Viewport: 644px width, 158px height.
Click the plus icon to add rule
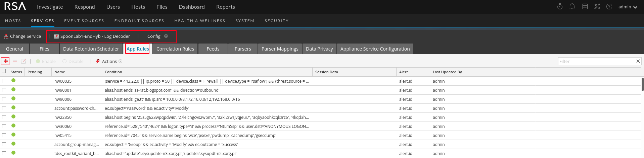point(6,61)
